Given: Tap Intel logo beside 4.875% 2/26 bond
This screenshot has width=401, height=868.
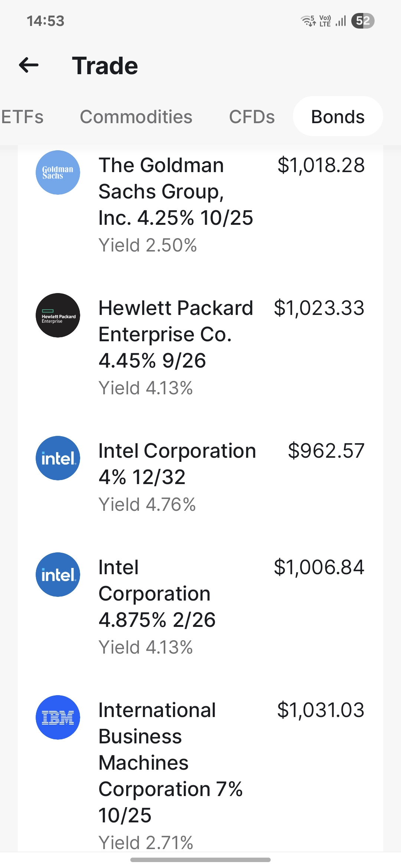Looking at the screenshot, I should (58, 575).
